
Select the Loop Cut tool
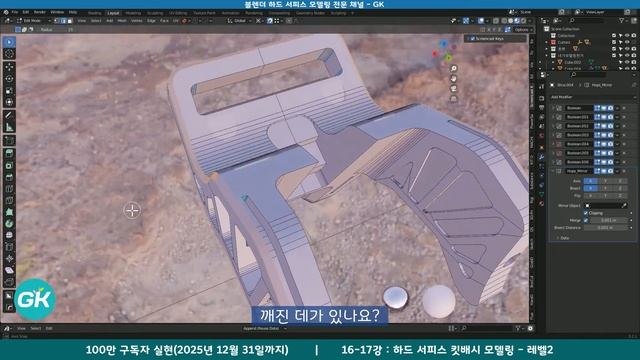click(9, 189)
